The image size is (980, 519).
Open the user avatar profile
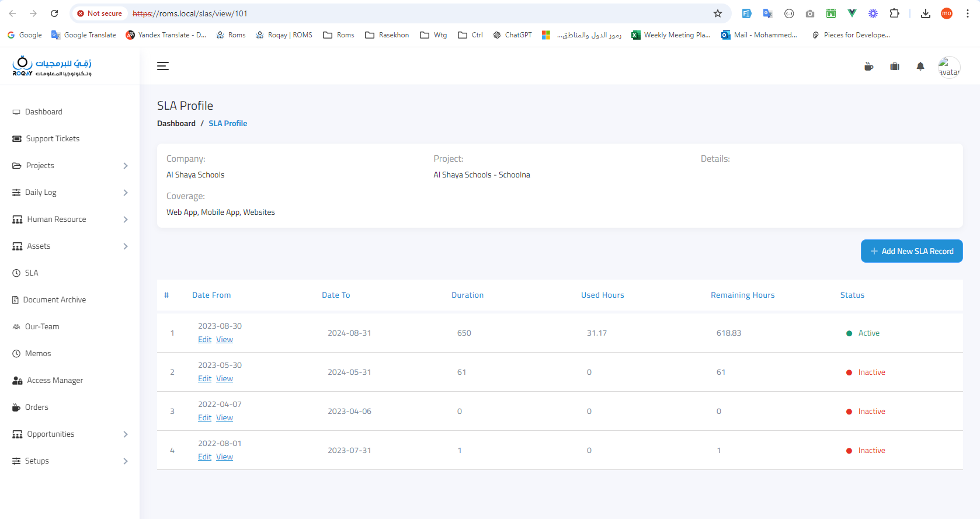[x=949, y=67]
